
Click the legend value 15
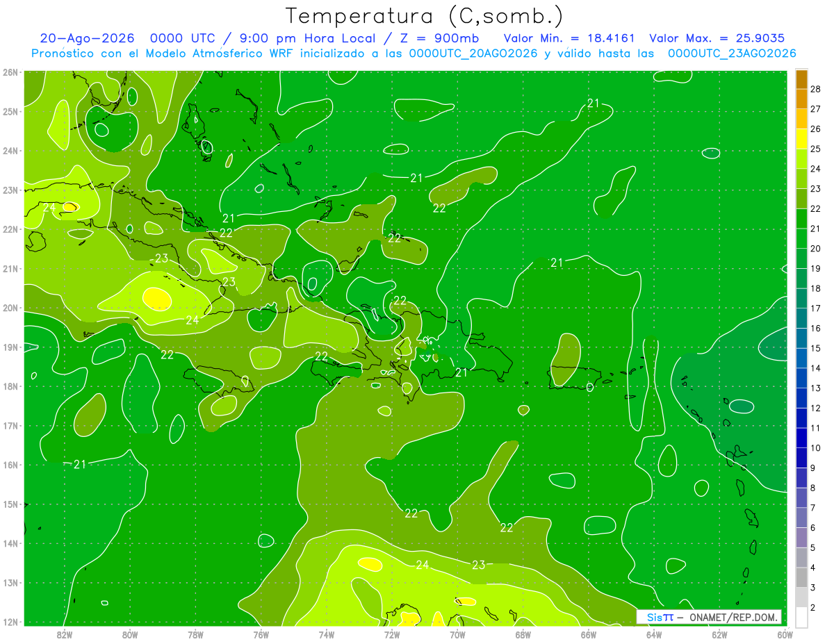coord(816,348)
